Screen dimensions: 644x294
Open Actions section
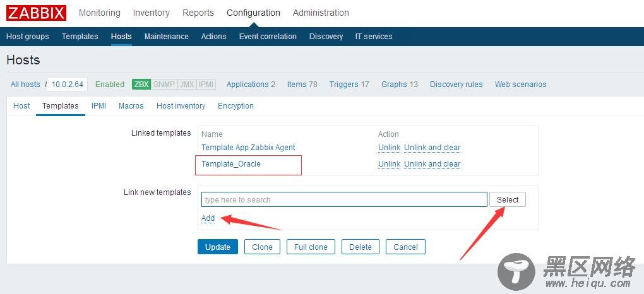coord(213,36)
